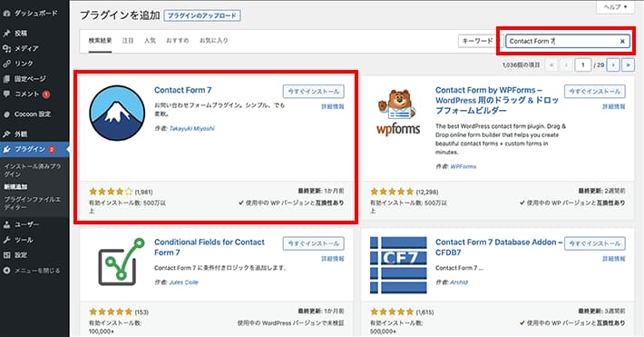Click the red comment count badge

click(x=46, y=94)
